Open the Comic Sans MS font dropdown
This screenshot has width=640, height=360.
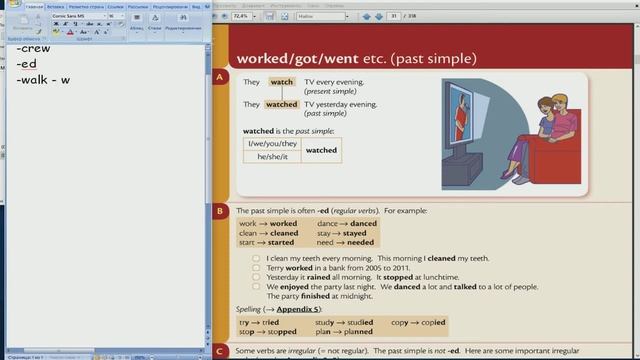click(x=105, y=16)
